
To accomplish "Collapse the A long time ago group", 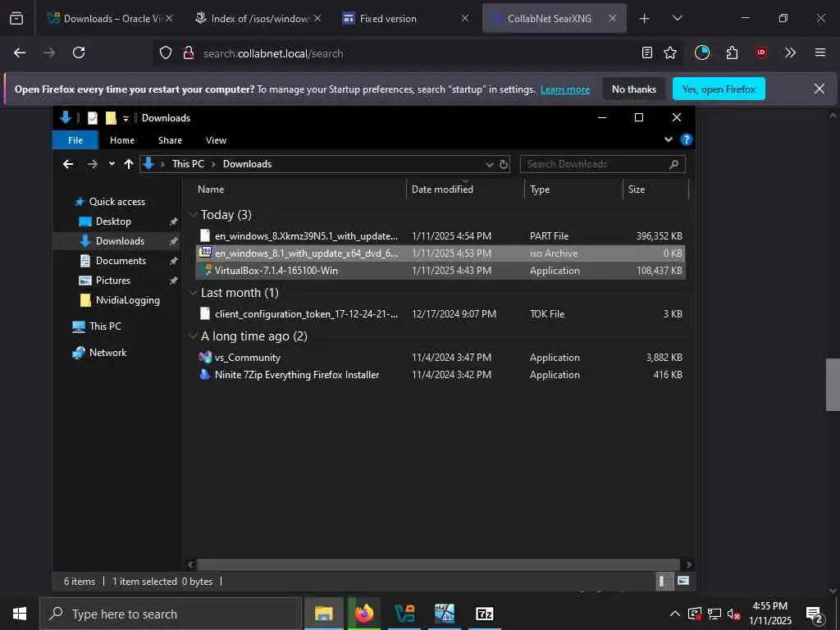I will pos(193,336).
